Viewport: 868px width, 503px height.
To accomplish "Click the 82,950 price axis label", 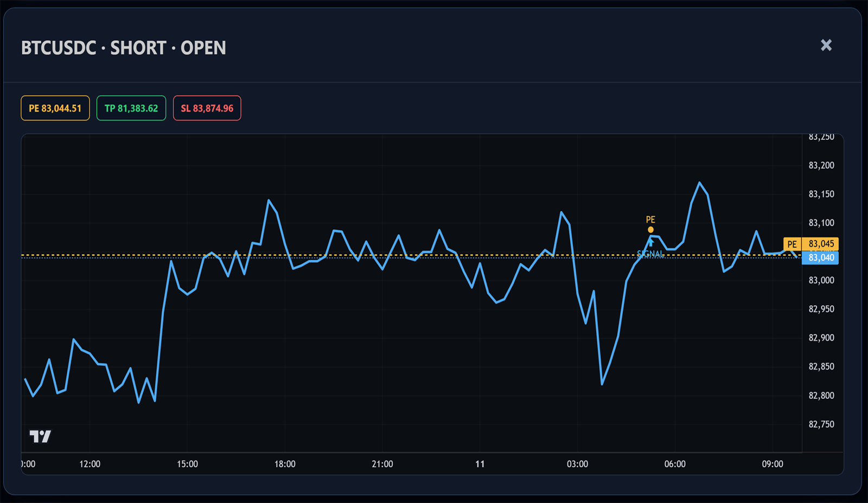I will [x=821, y=309].
